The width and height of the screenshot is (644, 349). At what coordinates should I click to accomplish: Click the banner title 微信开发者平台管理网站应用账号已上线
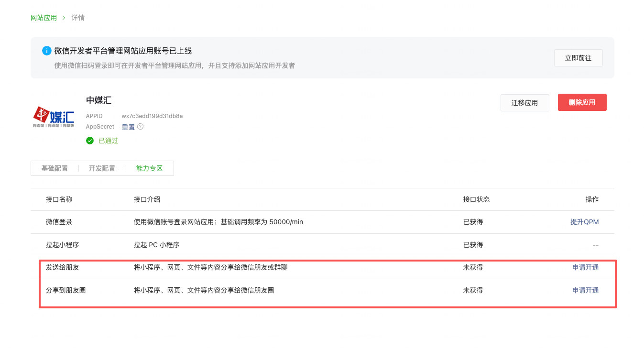click(123, 51)
